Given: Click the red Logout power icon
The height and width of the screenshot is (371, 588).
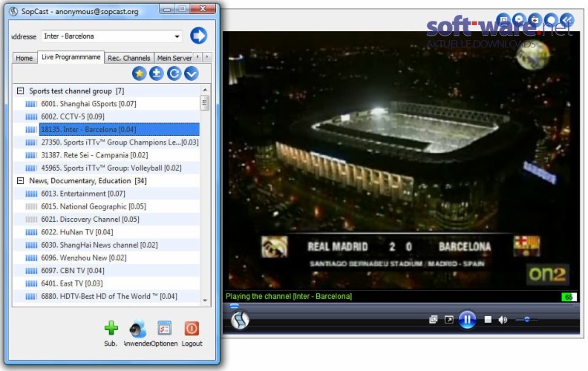Looking at the screenshot, I should 192,328.
